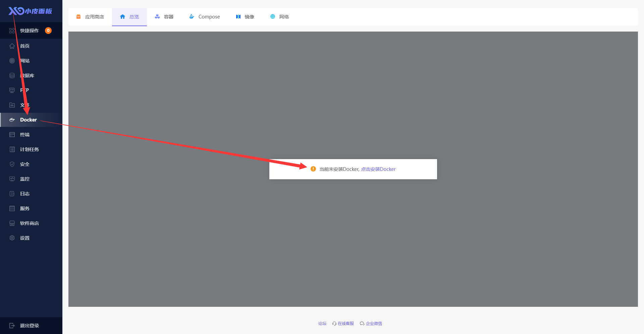
Task: Switch to the Compose tab
Action: point(205,17)
